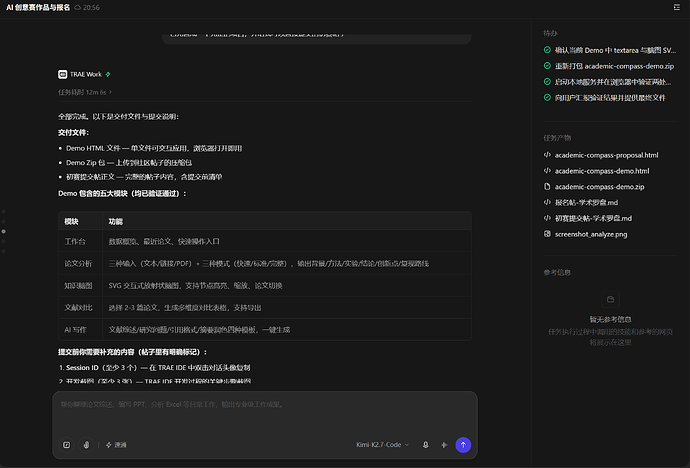Viewport: 690px width, 468px height.
Task: Click the Demo 包含的五大模块 heading
Action: coord(122,194)
